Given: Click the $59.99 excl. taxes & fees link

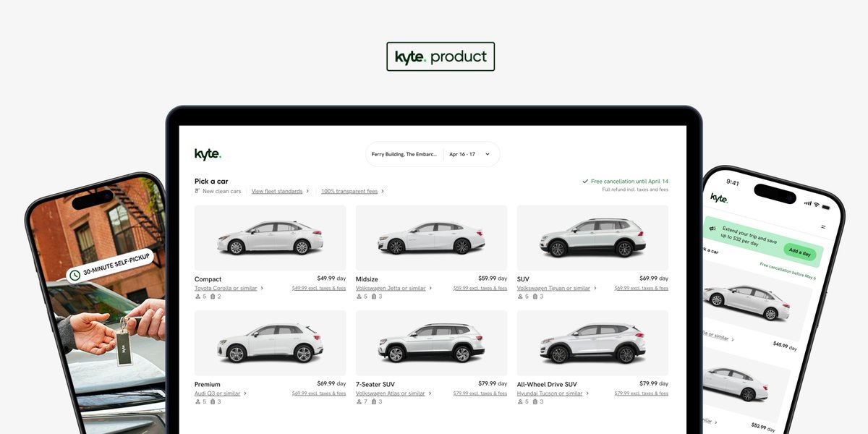Looking at the screenshot, I should [480, 288].
